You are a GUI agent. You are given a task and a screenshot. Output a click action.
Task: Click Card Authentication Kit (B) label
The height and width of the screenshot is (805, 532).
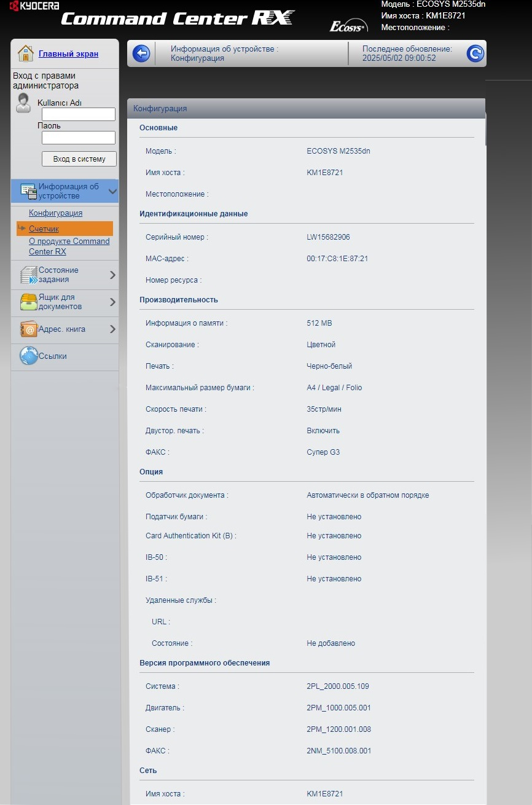(x=191, y=536)
